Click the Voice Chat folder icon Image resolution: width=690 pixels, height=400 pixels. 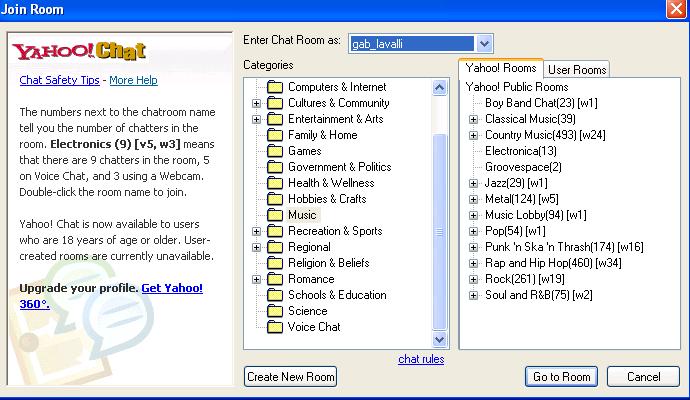275,327
